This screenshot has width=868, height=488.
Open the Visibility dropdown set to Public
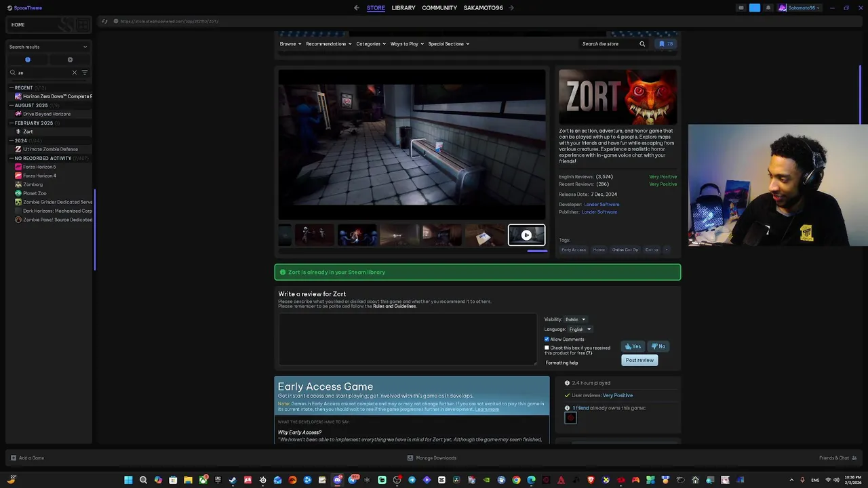(x=575, y=319)
